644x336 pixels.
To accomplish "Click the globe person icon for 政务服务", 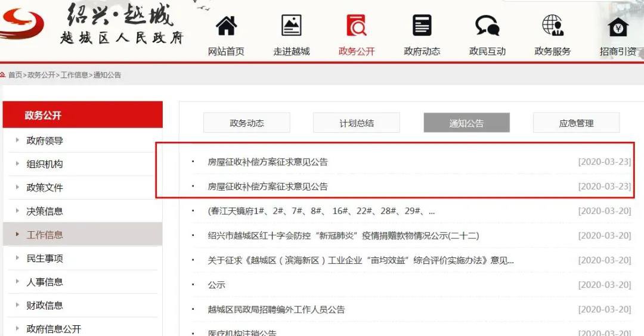I will tap(552, 26).
